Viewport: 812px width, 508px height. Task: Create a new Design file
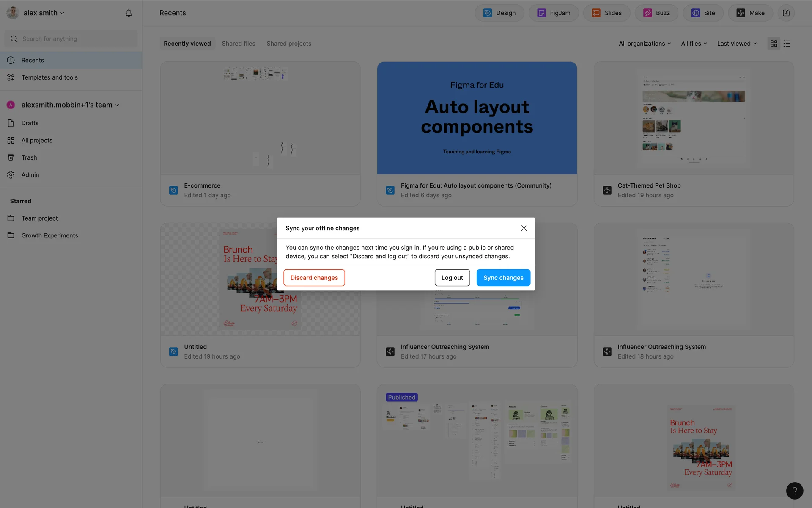[499, 13]
